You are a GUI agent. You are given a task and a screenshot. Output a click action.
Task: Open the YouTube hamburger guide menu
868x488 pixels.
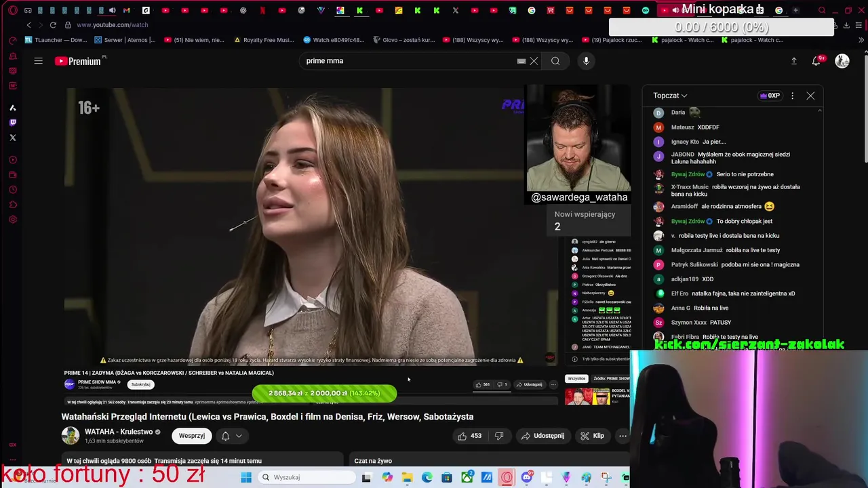pos(39,61)
